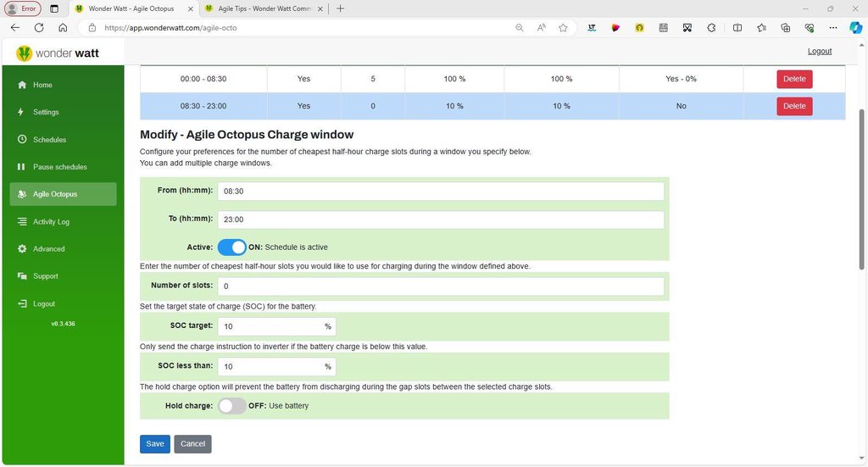Screen dimensions: 868x467
Task: Click the Home icon in sidebar
Action: click(21, 85)
